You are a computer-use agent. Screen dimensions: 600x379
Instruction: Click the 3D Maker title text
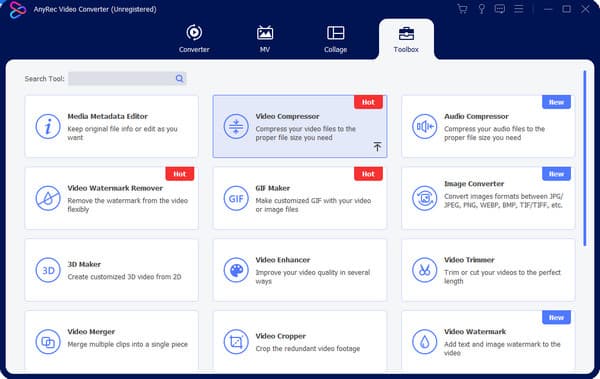84,264
